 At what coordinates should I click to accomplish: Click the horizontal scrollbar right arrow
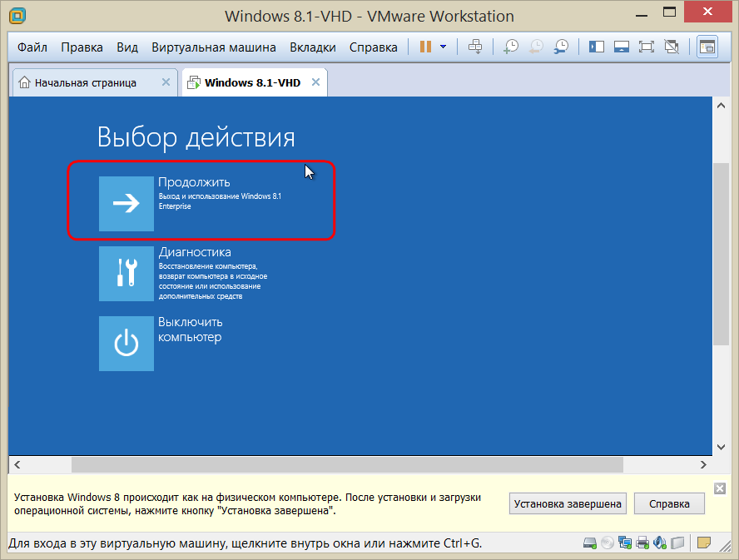pyautogui.click(x=704, y=465)
